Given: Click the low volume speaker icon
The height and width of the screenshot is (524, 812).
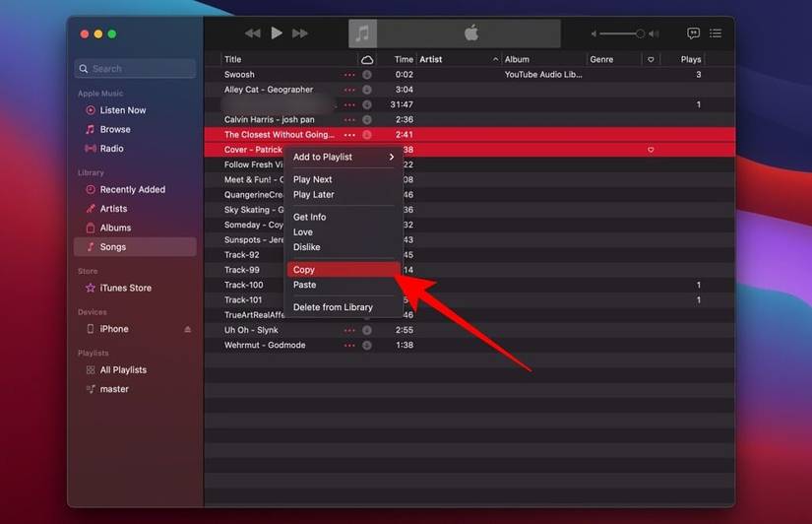Looking at the screenshot, I should coord(593,33).
